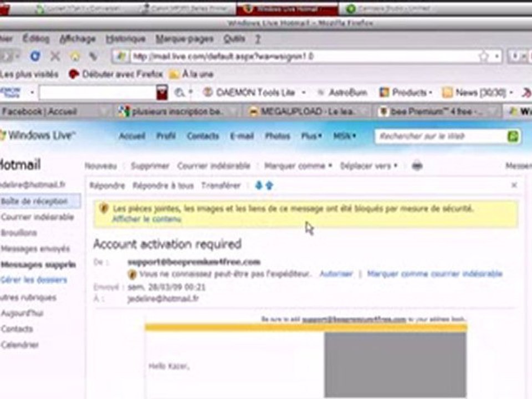Switch to the bee Premium 4 free tab

(438, 111)
